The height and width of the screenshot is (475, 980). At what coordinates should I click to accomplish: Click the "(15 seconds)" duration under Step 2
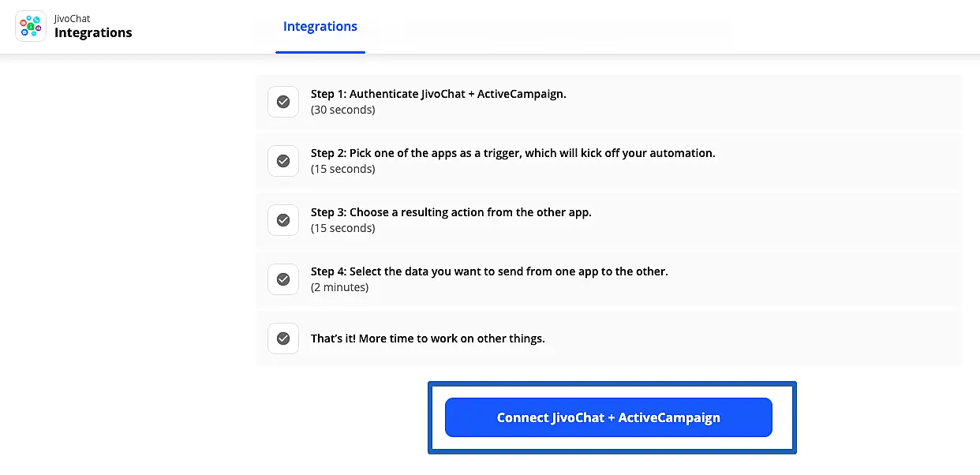[x=342, y=169]
